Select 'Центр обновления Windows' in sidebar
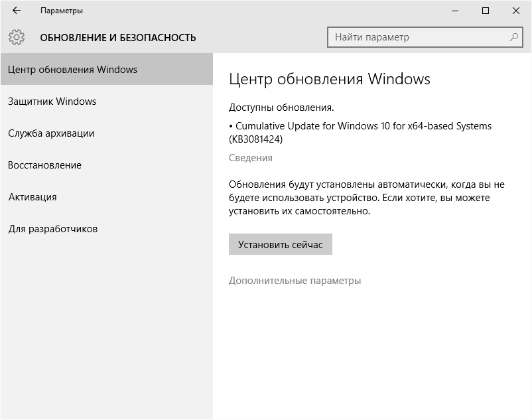 (107, 69)
